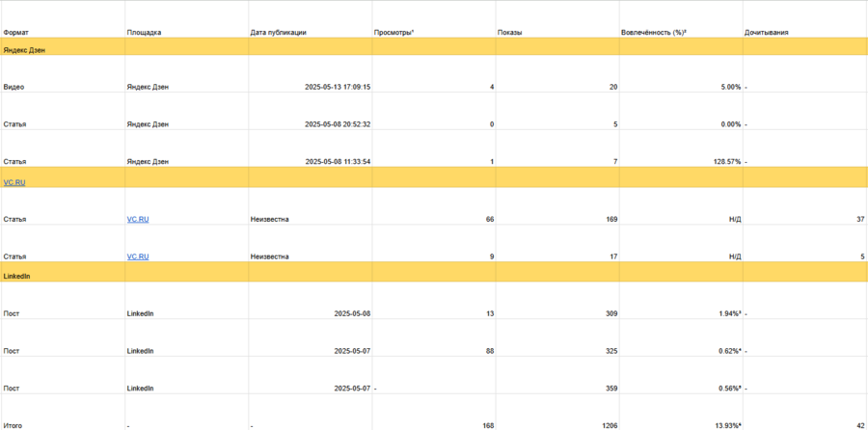Select the Пост cell in the 325-impressions row

click(63, 337)
